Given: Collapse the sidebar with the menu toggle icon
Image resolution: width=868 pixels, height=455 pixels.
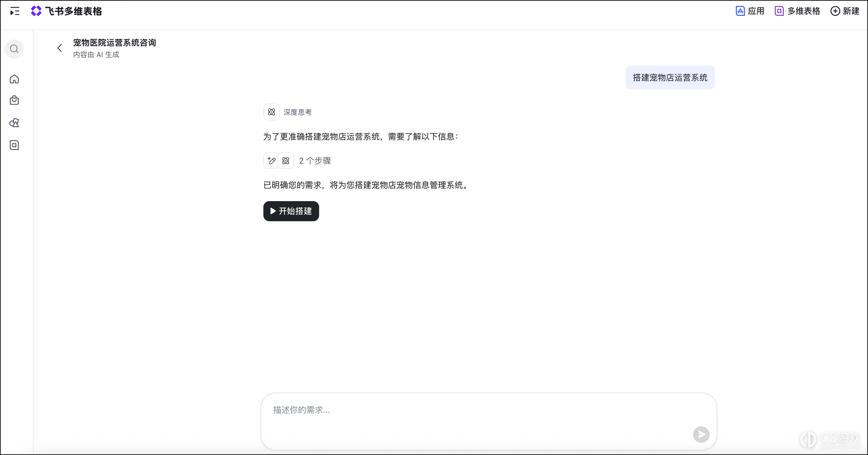Looking at the screenshot, I should [15, 12].
